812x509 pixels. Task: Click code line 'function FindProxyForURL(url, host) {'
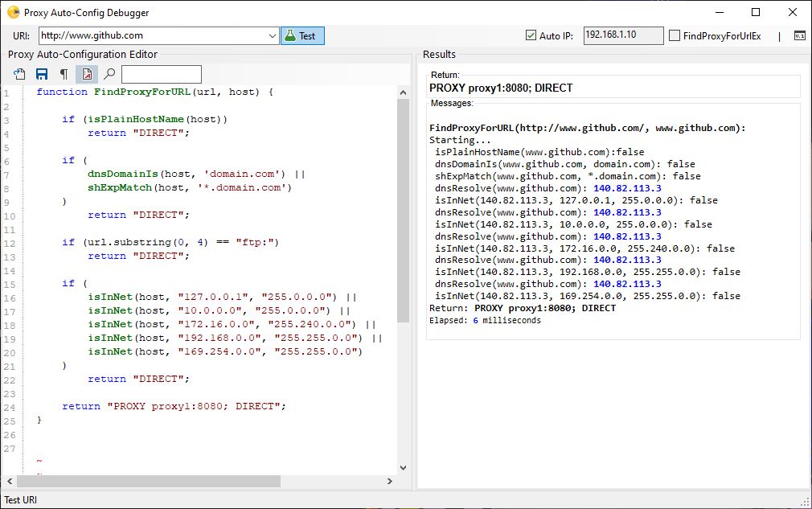coord(155,92)
